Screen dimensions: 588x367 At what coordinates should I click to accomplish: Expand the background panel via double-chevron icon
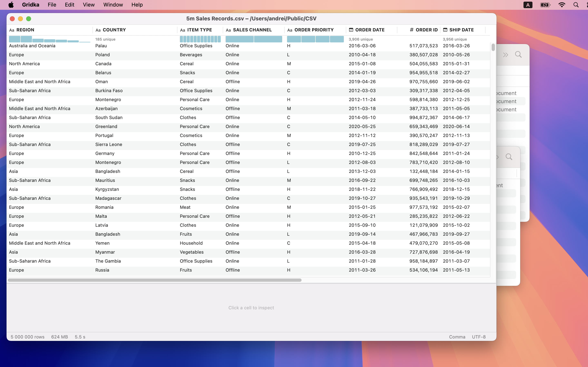[506, 55]
